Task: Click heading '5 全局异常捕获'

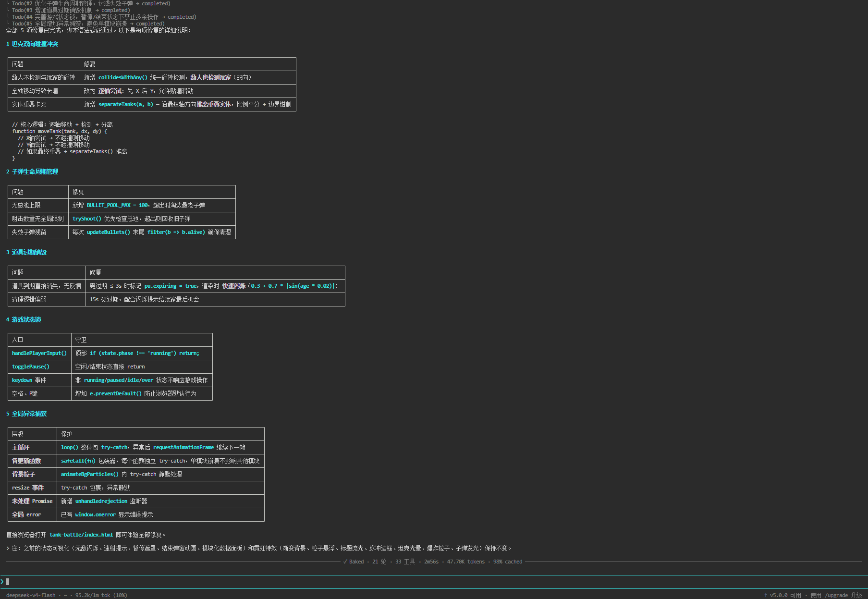Action: point(26,414)
